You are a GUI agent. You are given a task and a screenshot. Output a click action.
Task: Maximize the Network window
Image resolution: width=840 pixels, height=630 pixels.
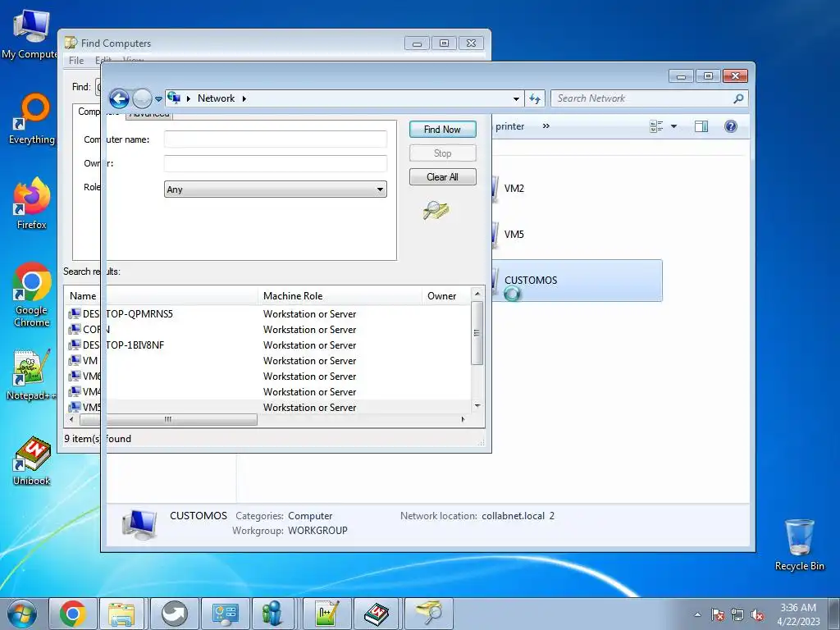(x=708, y=76)
